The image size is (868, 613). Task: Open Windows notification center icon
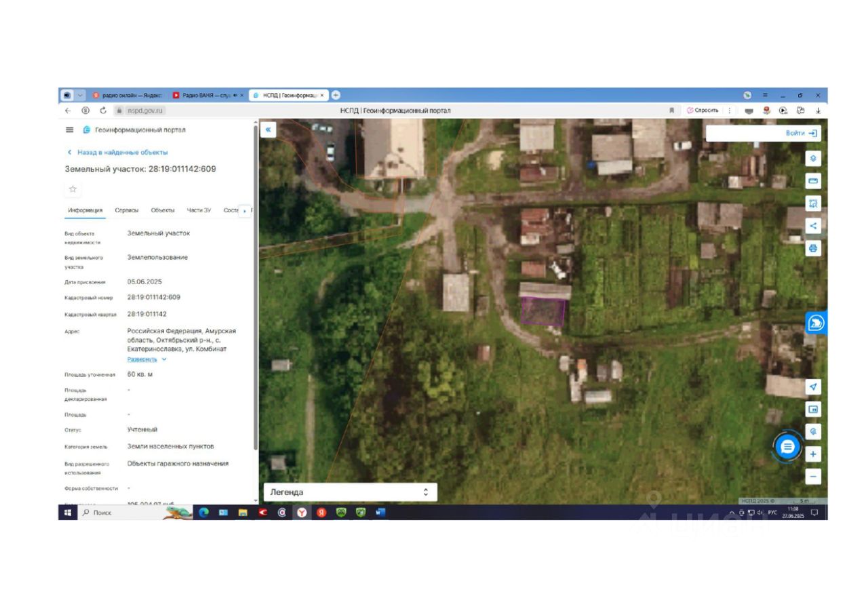[x=814, y=513]
